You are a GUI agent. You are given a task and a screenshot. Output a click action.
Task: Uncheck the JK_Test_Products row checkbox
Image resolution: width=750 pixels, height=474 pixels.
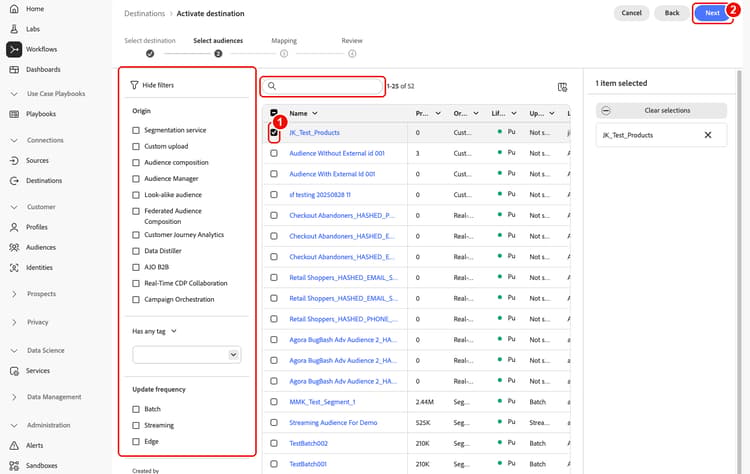point(274,132)
